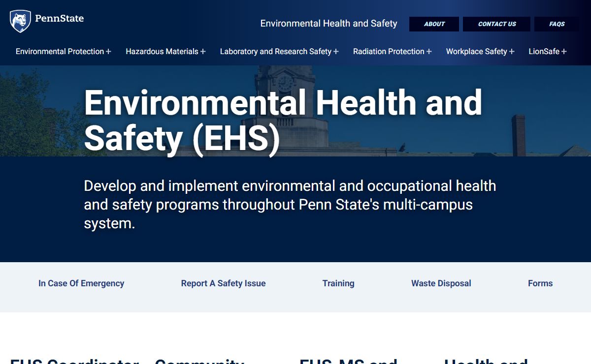Viewport: 591px width, 364px height.
Task: Open the Workplace Safety menu label
Action: tap(477, 52)
